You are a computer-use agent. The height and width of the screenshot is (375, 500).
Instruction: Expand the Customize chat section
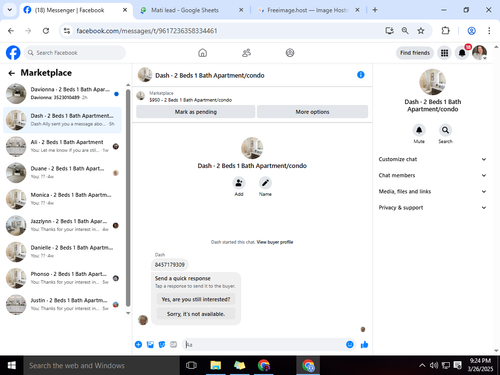pyautogui.click(x=432, y=159)
